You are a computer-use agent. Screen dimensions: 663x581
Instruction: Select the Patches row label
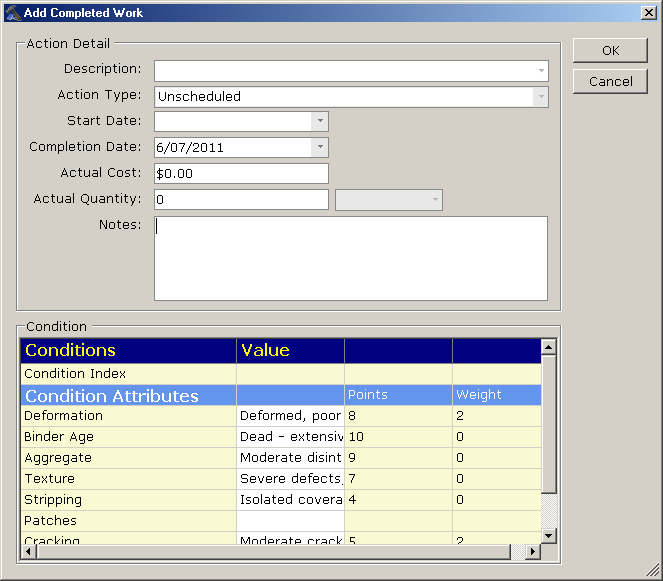click(129, 521)
